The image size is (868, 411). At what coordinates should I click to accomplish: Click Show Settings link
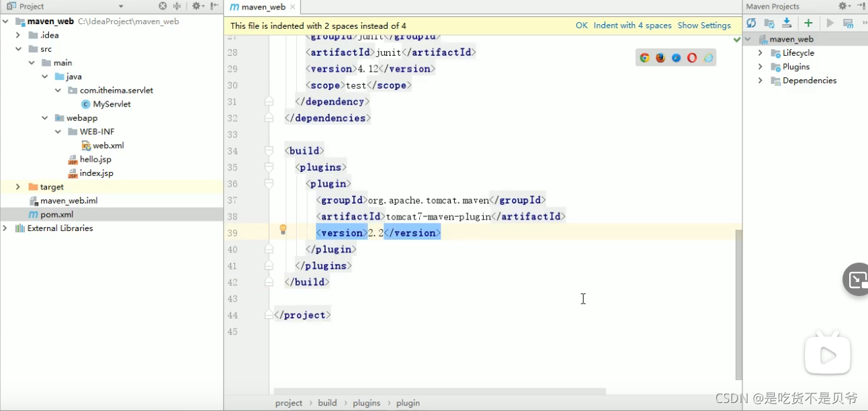click(704, 26)
